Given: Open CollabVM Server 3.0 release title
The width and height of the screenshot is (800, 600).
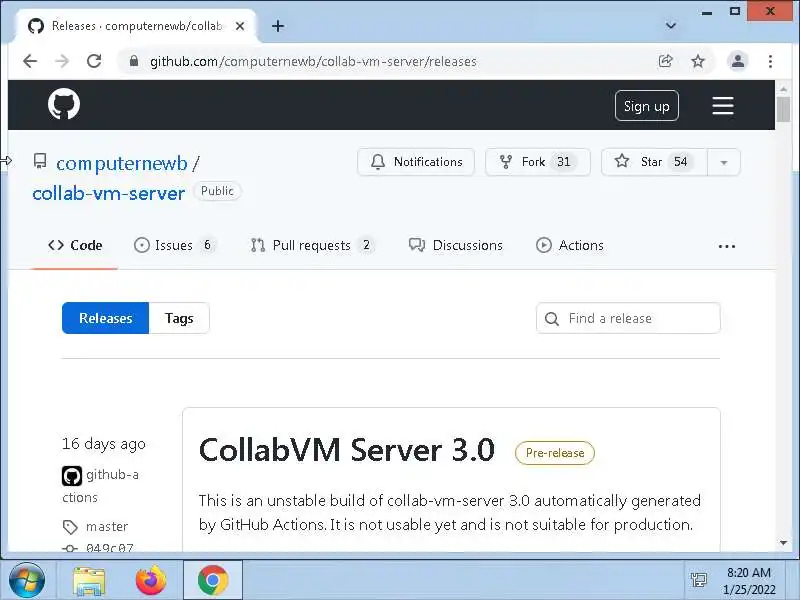Looking at the screenshot, I should pos(347,451).
